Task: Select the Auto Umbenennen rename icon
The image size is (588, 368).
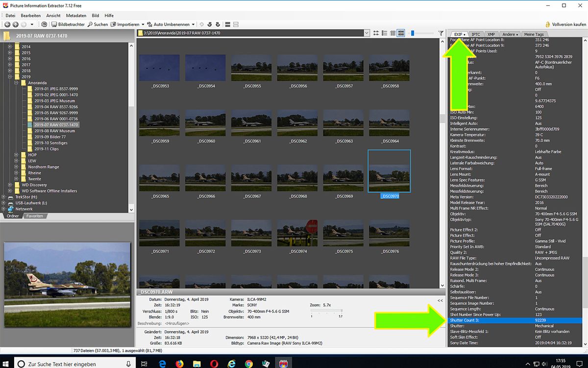Action: pyautogui.click(x=150, y=24)
